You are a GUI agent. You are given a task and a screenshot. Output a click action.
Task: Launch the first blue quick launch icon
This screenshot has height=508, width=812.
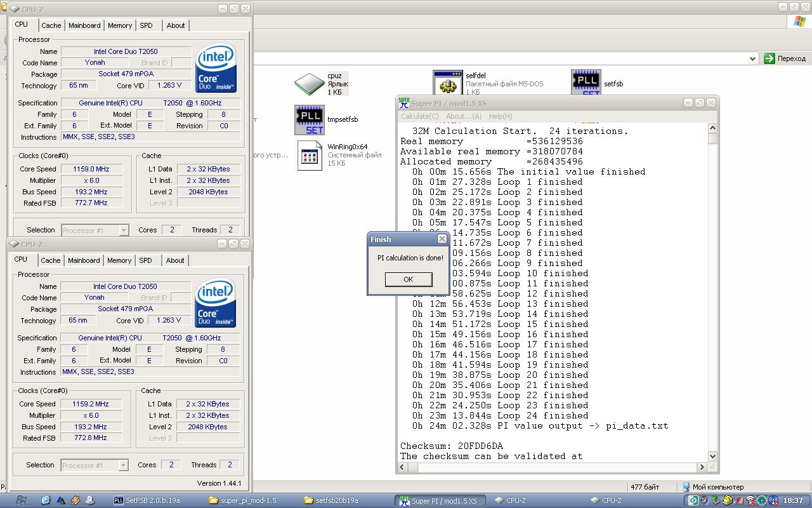(x=46, y=500)
